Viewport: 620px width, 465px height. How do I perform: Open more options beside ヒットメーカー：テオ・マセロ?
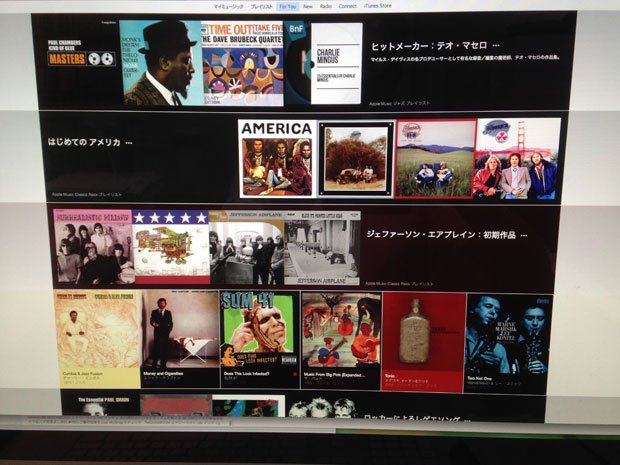496,47
